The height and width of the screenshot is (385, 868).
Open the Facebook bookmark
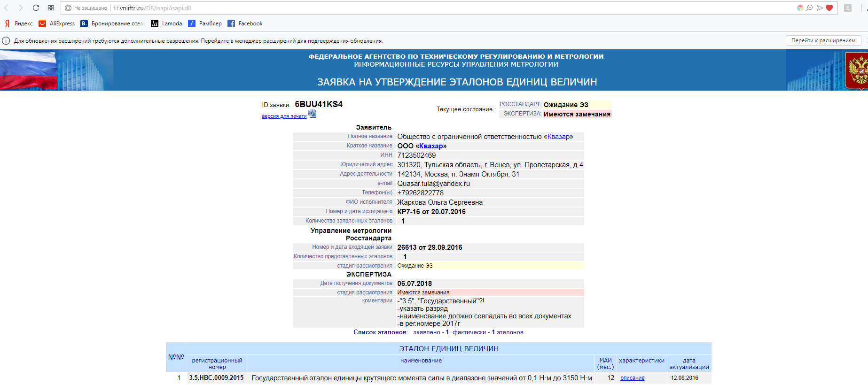point(245,23)
